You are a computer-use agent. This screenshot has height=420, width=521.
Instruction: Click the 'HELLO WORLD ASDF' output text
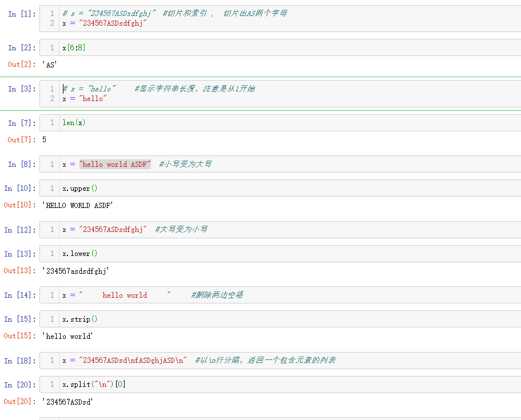coord(78,205)
